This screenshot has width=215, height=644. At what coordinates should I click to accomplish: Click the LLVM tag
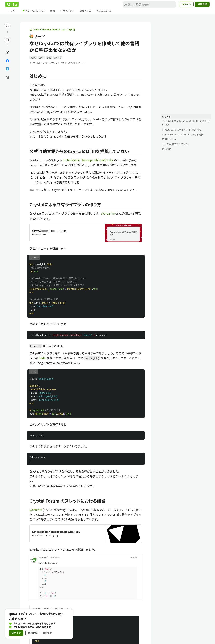pos(42,58)
